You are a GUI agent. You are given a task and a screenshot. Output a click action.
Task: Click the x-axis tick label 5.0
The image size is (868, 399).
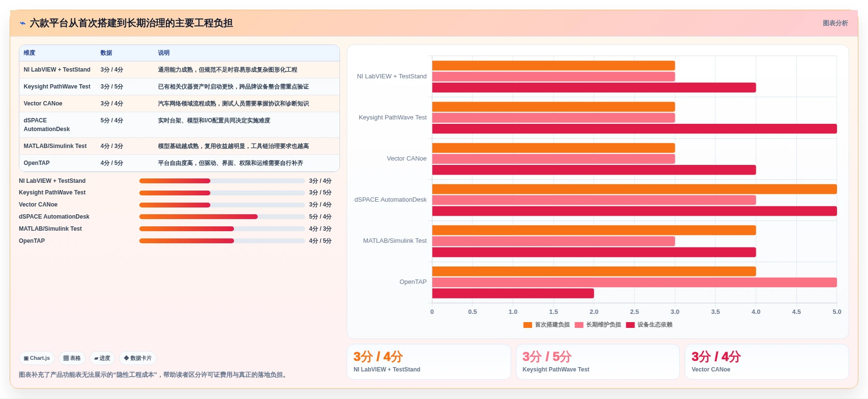click(837, 312)
